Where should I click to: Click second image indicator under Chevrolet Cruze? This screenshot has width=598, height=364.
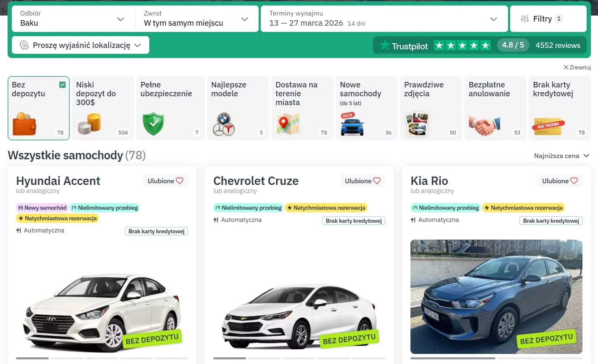pyautogui.click(x=264, y=358)
